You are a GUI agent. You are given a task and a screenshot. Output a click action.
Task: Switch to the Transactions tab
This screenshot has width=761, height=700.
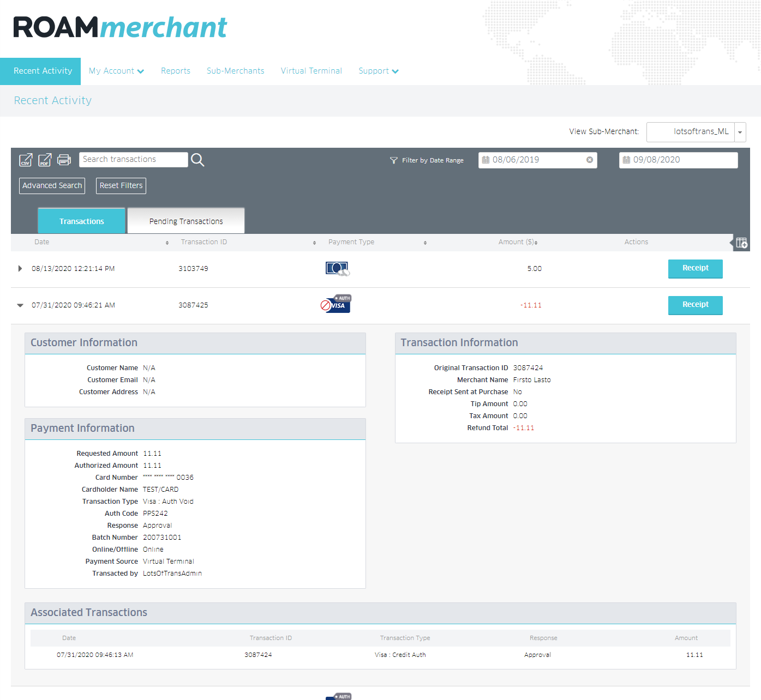pos(82,221)
